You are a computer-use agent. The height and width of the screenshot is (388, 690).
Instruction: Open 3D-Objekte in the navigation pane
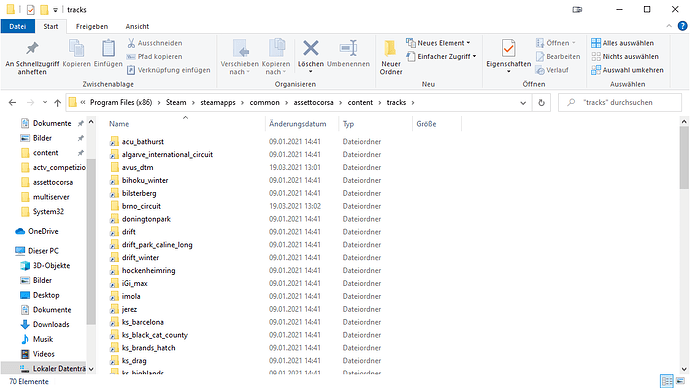pos(51,265)
